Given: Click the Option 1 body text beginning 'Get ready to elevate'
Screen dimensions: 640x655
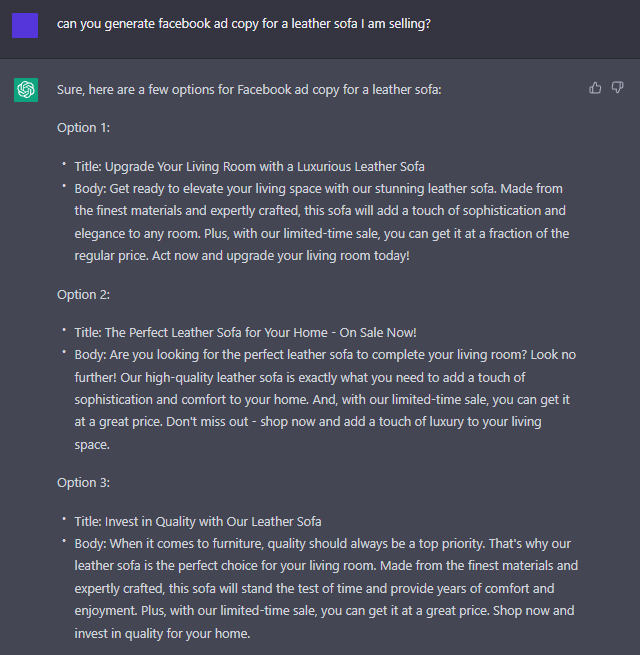Looking at the screenshot, I should click(x=322, y=222).
